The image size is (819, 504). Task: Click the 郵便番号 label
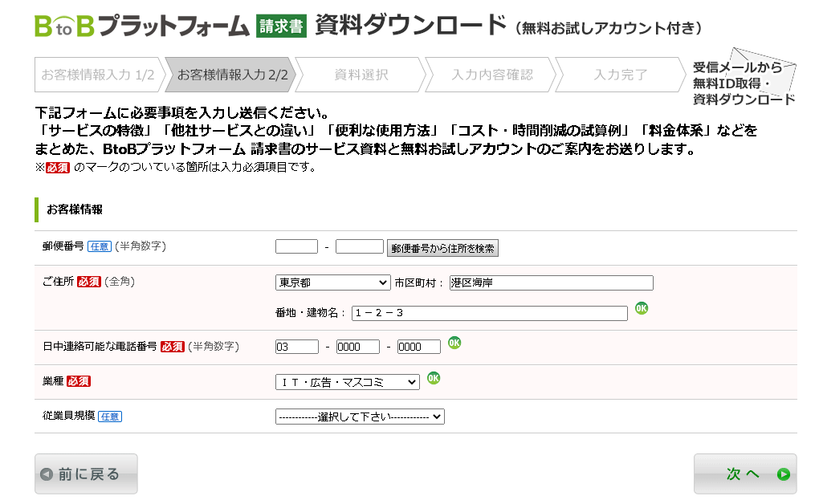63,246
